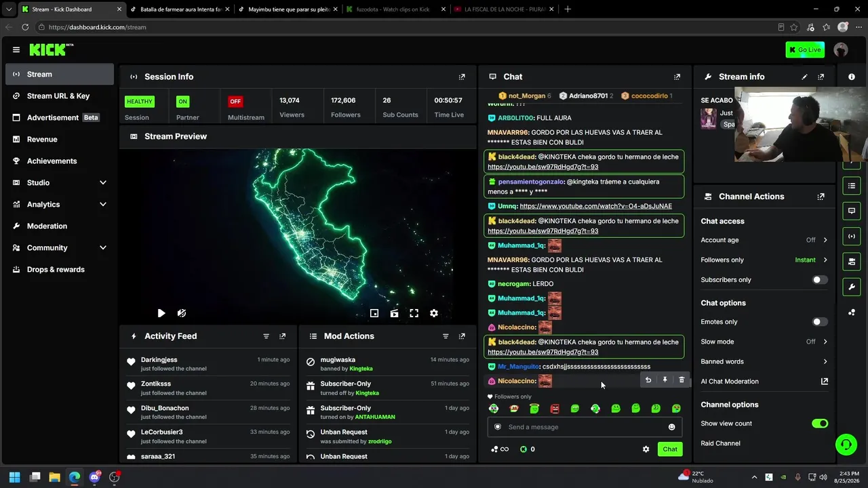This screenshot has width=868, height=488.
Task: Open picture-in-picture for stream preview
Action: point(374,313)
